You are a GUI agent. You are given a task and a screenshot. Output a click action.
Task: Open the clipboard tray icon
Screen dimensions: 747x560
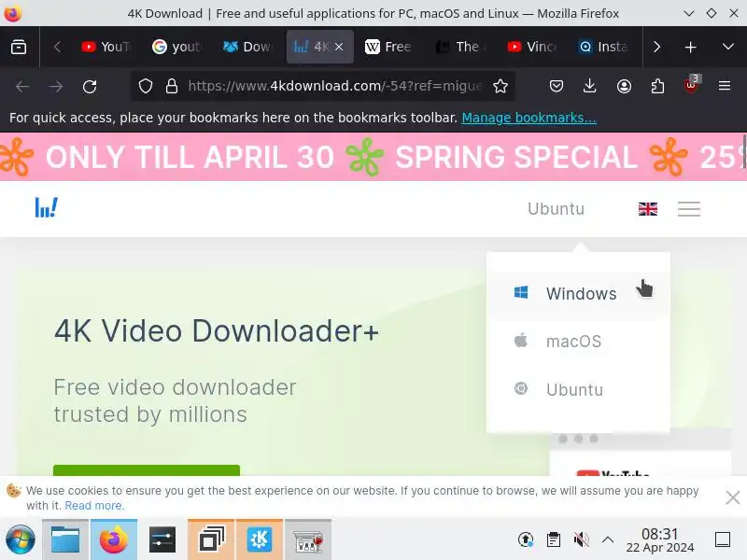click(x=553, y=540)
